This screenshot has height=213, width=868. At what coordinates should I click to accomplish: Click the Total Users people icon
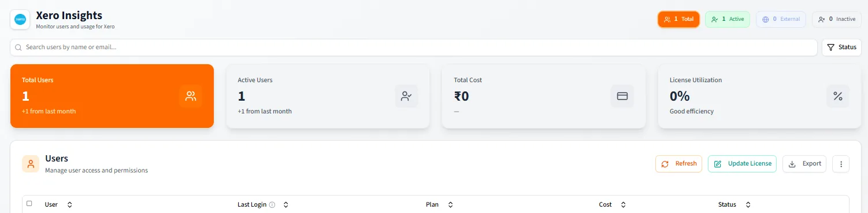(x=191, y=96)
